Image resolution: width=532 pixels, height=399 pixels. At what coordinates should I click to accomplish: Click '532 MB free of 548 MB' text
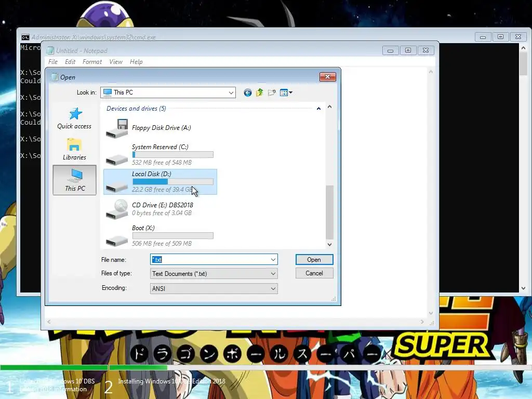pos(162,163)
